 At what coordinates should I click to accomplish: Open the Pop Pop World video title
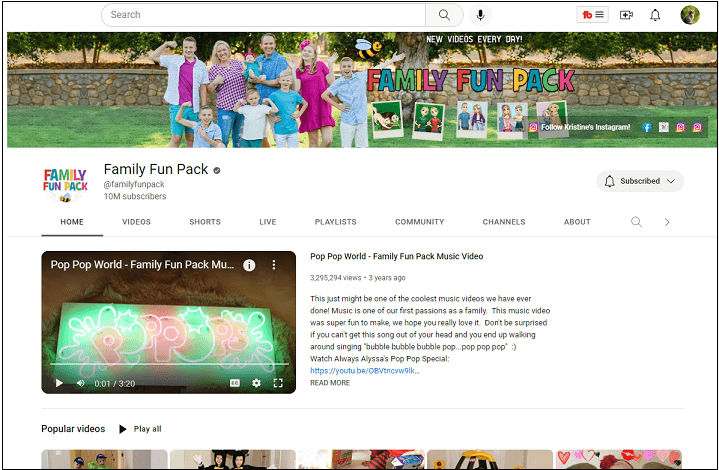coord(397,256)
